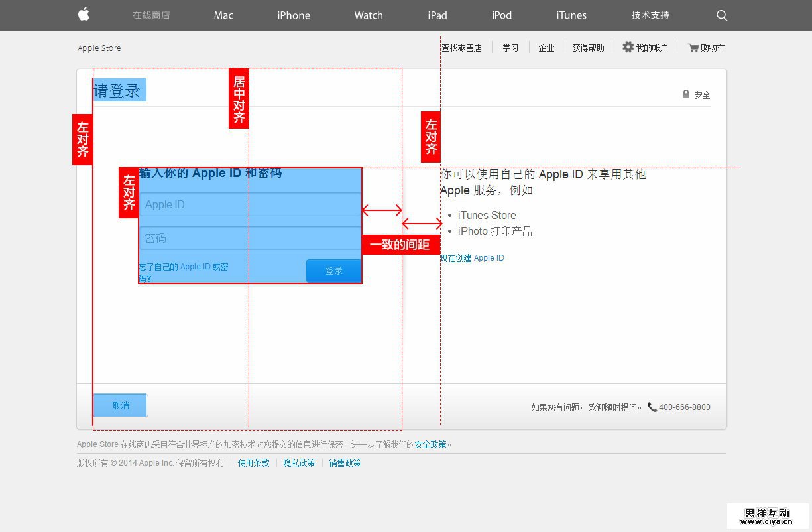Open the search magnifier icon
Viewport: 812px width, 532px height.
(722, 15)
